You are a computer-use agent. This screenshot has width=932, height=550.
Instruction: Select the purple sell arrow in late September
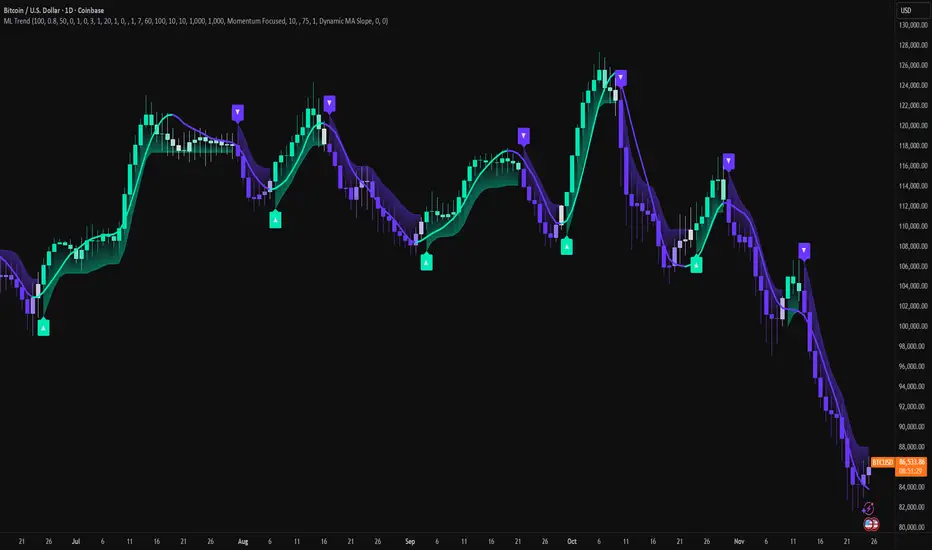(x=523, y=135)
